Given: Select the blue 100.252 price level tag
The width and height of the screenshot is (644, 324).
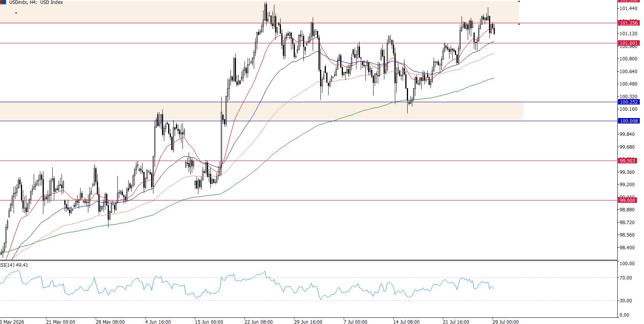Looking at the screenshot, I should coord(629,102).
